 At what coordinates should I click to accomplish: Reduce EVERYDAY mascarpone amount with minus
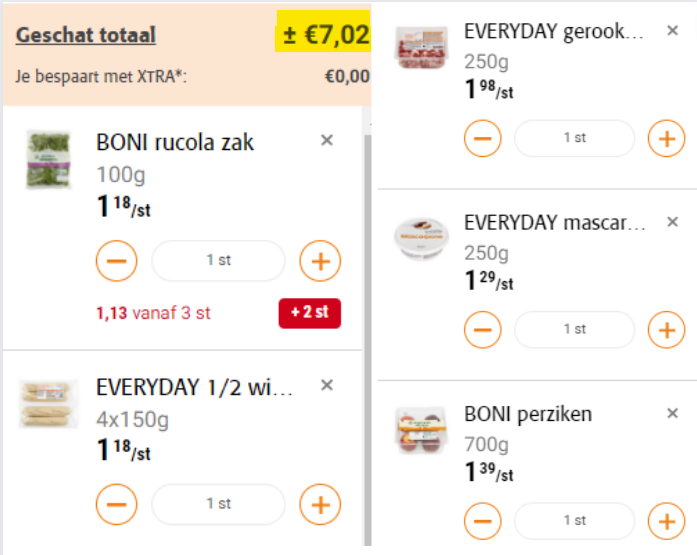pos(483,330)
